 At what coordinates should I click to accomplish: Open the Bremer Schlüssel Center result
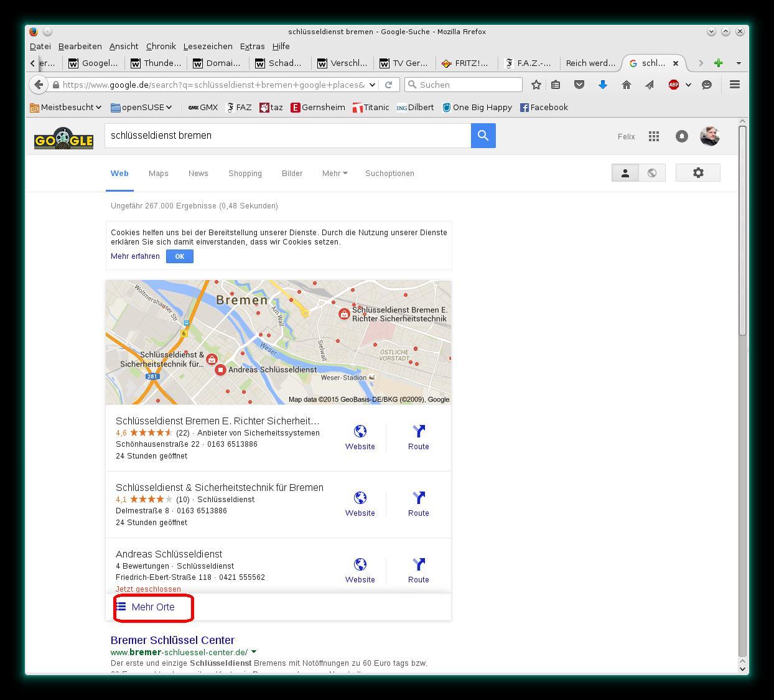pos(172,640)
